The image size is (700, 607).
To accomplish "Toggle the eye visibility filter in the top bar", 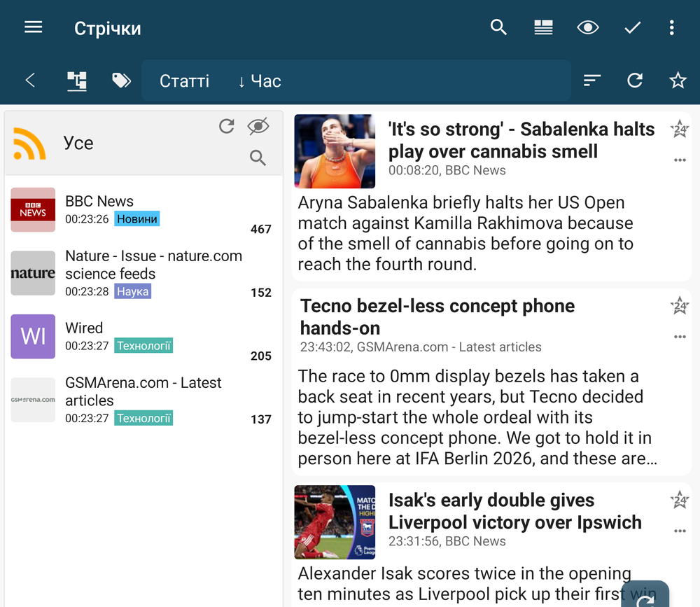I will click(x=587, y=28).
